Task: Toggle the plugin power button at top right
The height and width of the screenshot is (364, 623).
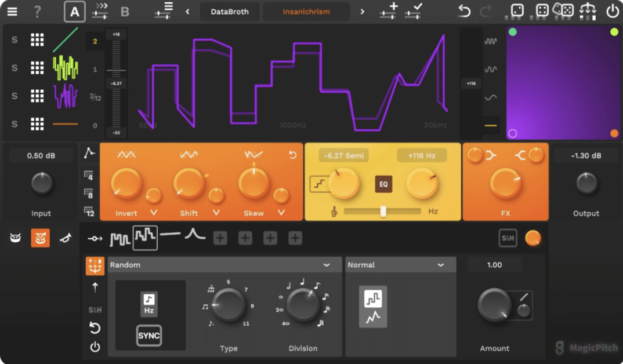Action: [x=613, y=10]
